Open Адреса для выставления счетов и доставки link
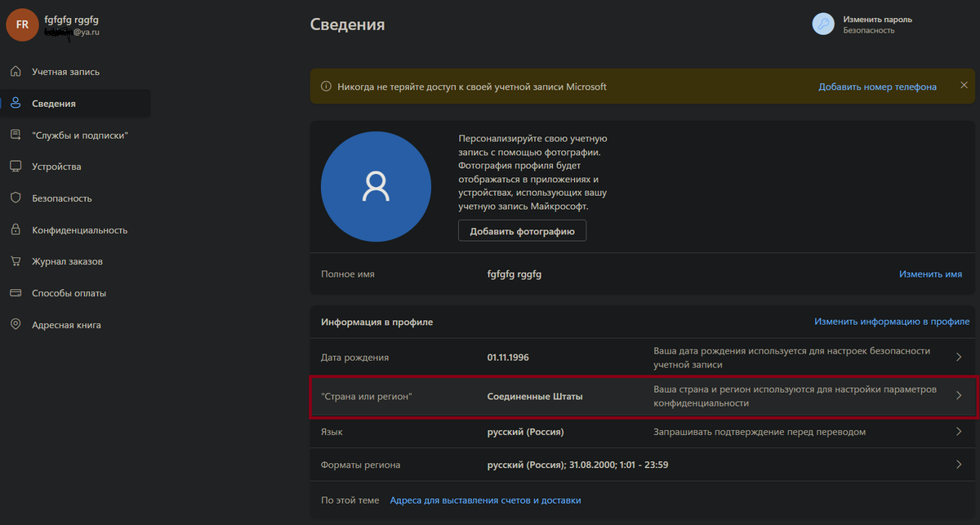This screenshot has width=980, height=525. [485, 500]
